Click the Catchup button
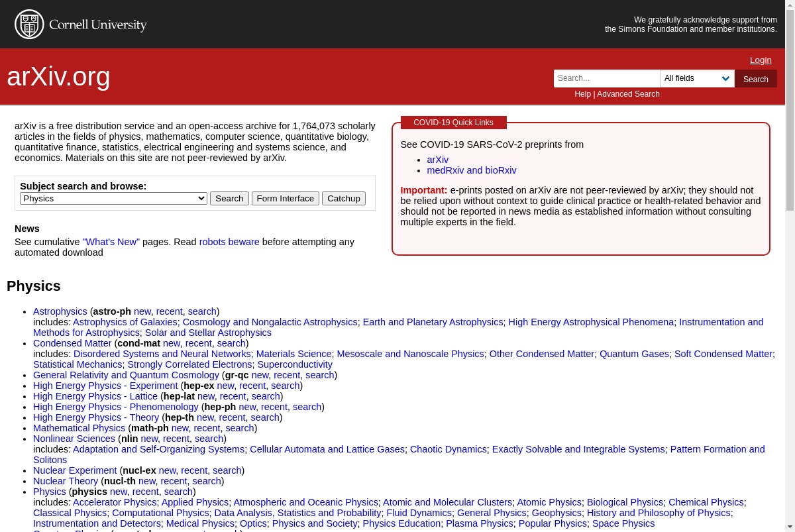 [x=344, y=198]
